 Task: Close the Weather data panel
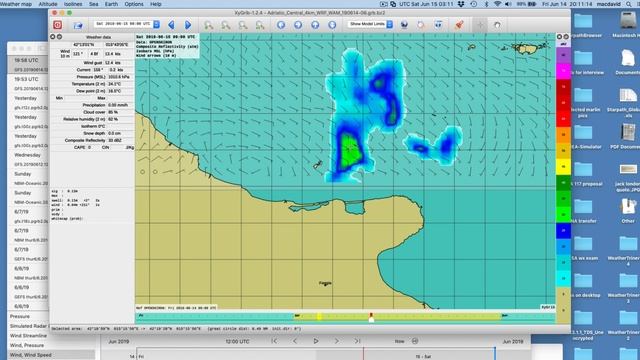(x=53, y=37)
